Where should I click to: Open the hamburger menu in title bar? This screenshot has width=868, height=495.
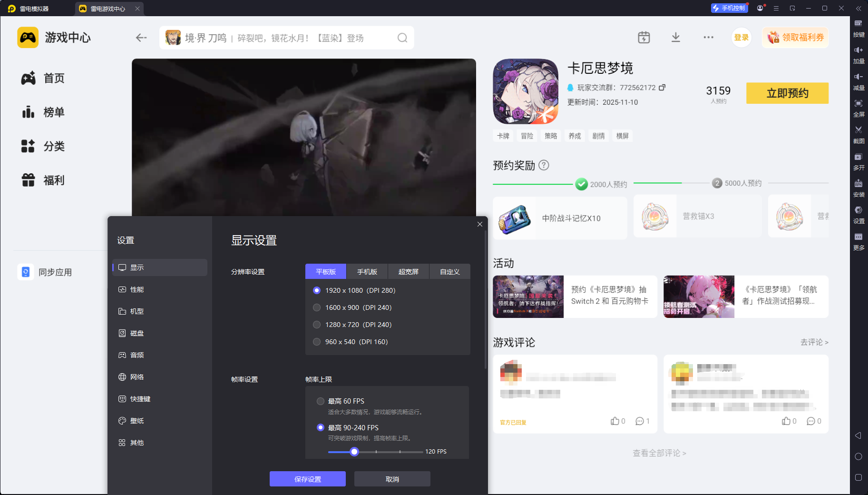[x=776, y=8]
